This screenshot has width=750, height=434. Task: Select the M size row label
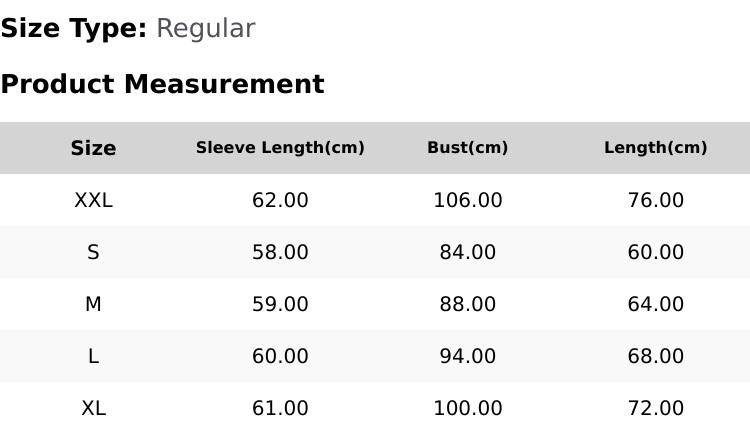(x=93, y=304)
